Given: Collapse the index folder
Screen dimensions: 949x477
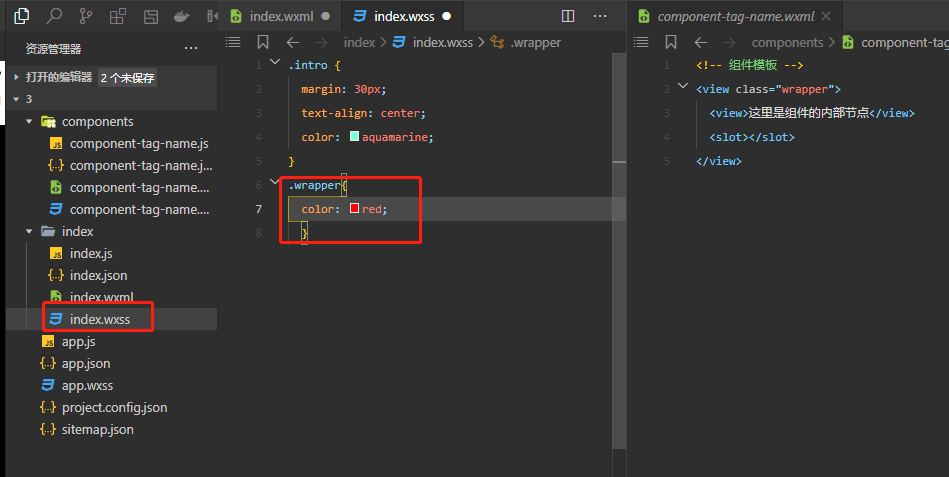Looking at the screenshot, I should coord(29,231).
